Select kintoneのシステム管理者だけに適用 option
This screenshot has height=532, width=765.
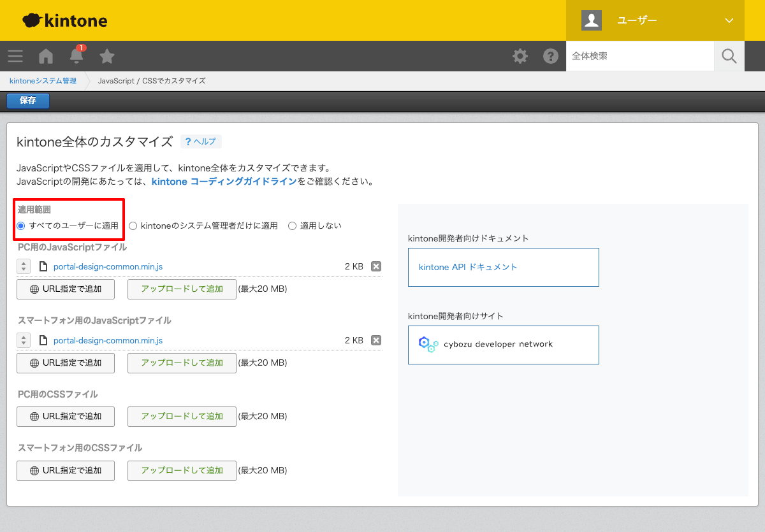pyautogui.click(x=133, y=226)
